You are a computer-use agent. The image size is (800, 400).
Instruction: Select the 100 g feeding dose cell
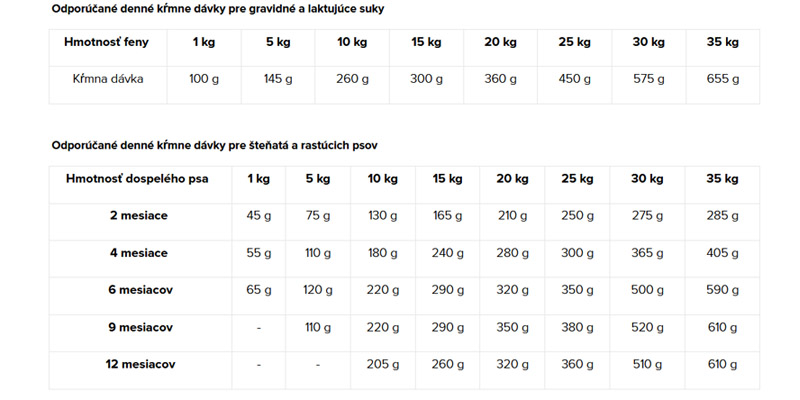pos(204,78)
